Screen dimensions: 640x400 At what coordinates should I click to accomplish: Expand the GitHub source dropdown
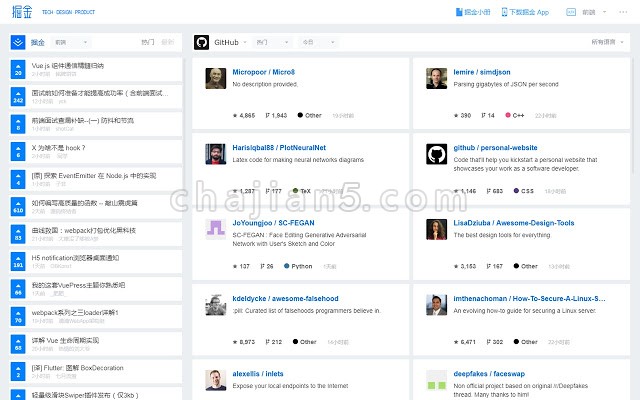pos(230,42)
